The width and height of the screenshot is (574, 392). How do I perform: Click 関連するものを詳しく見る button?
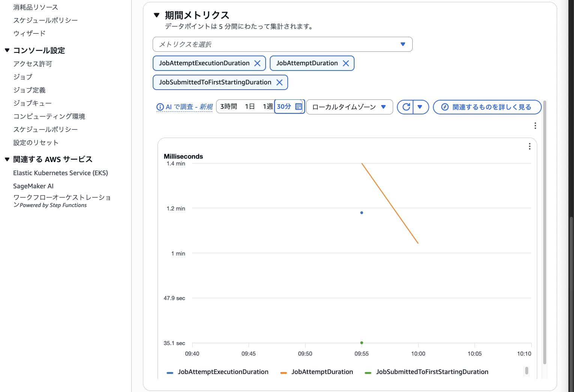pyautogui.click(x=487, y=107)
